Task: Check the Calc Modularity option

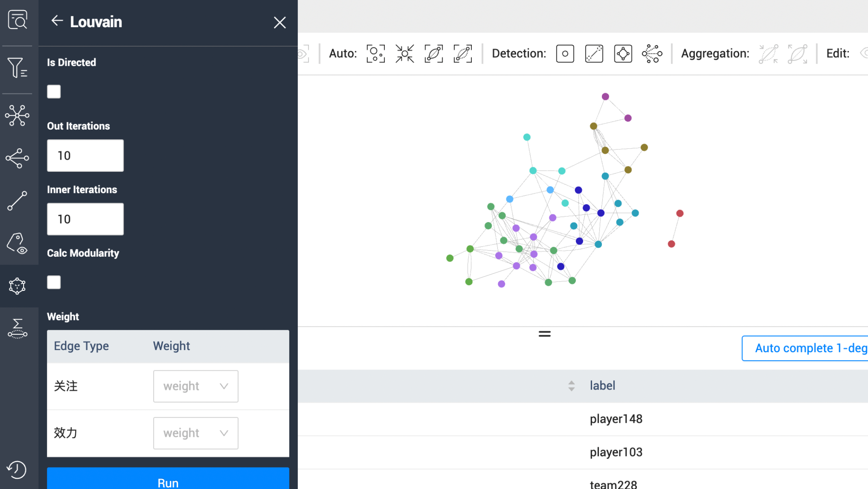Action: point(54,282)
